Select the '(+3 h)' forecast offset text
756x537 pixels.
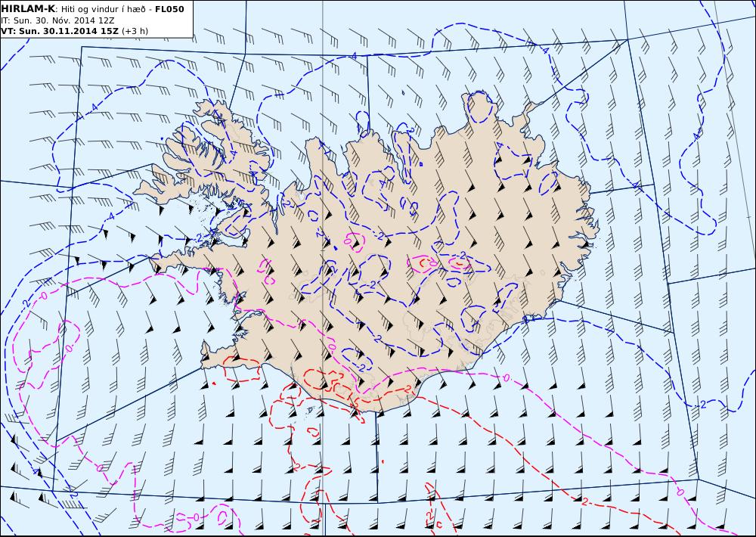[135, 31]
